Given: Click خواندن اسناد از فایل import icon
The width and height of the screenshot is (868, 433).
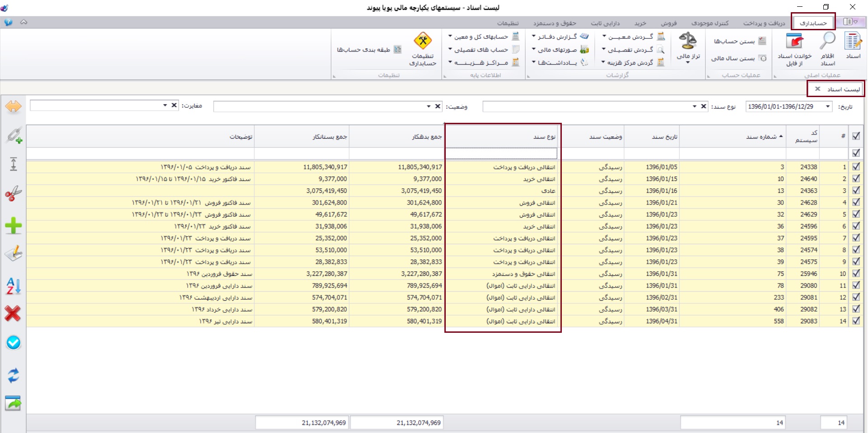Looking at the screenshot, I should tap(794, 50).
